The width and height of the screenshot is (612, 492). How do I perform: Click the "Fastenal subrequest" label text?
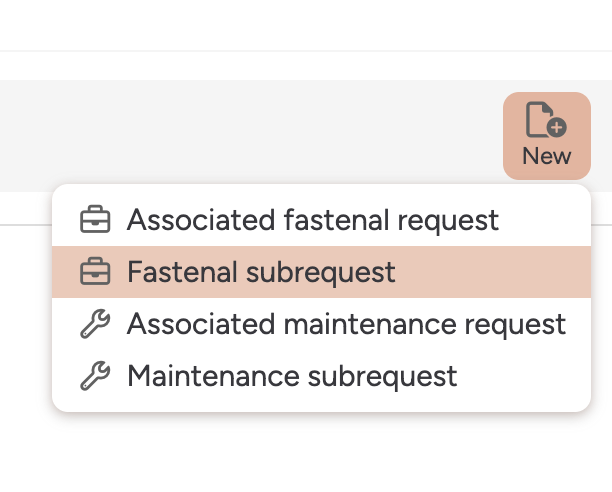pos(261,271)
